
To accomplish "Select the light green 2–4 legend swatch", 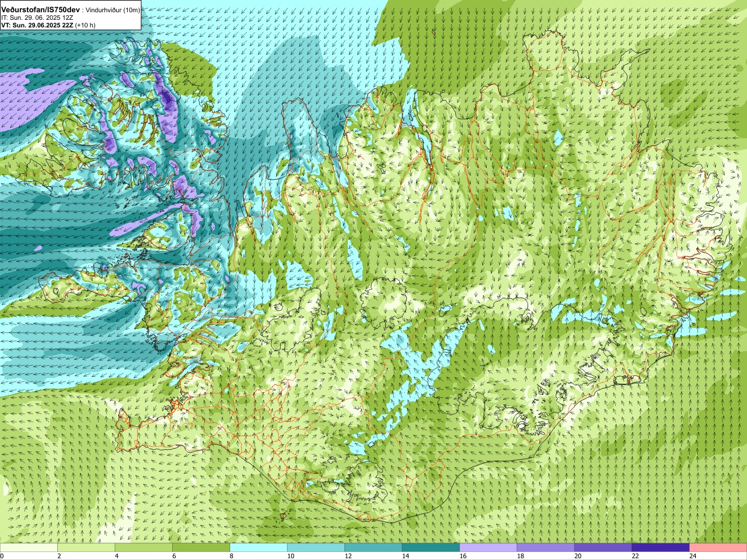I will click(x=86, y=548).
